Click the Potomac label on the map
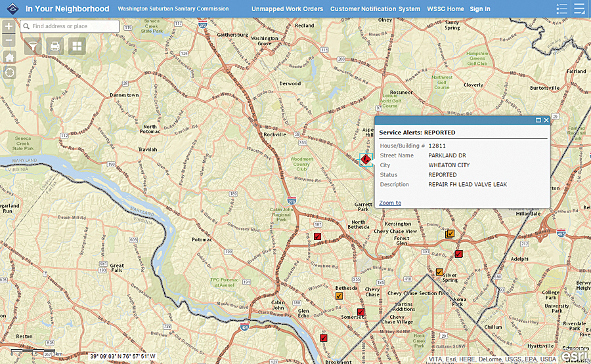The width and height of the screenshot is (591, 364). (x=202, y=239)
